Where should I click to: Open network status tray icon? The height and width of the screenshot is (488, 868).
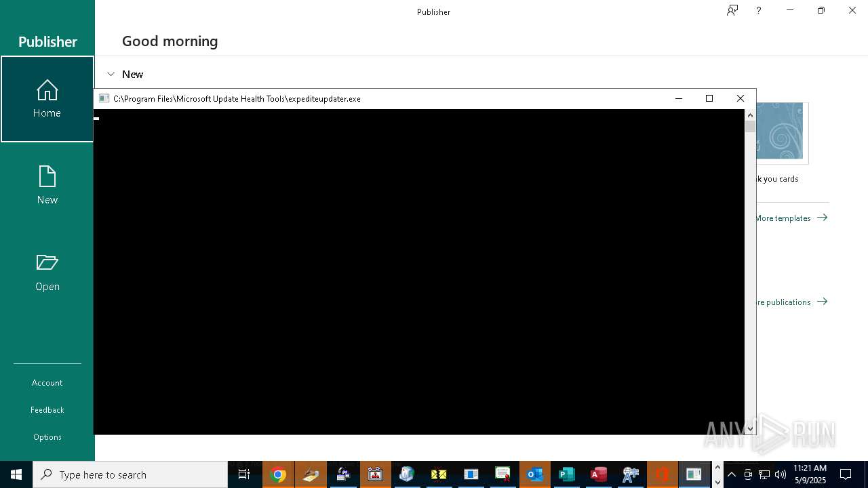click(x=764, y=474)
